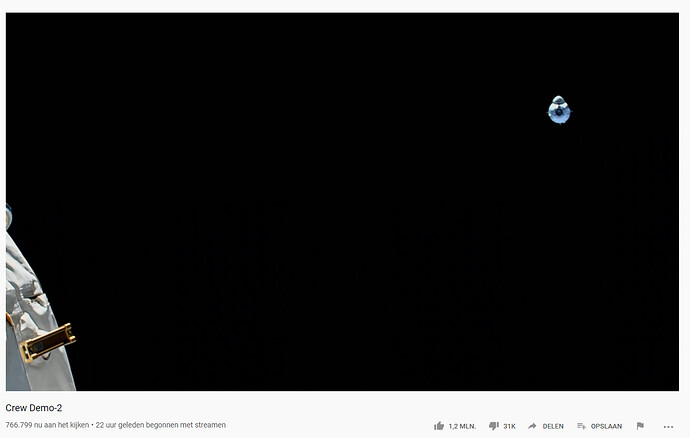Click the Crew Demo-2 video title
This screenshot has height=438, width=690.
33,408
